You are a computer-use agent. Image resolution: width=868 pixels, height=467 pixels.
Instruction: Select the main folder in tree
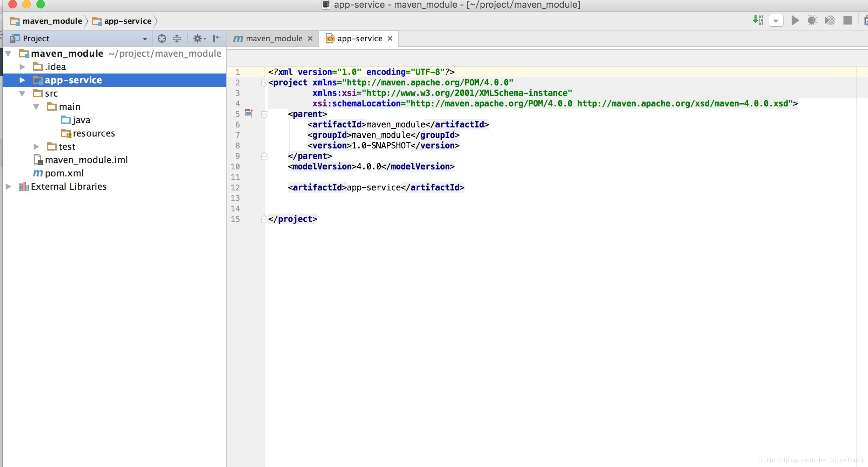[x=64, y=107]
